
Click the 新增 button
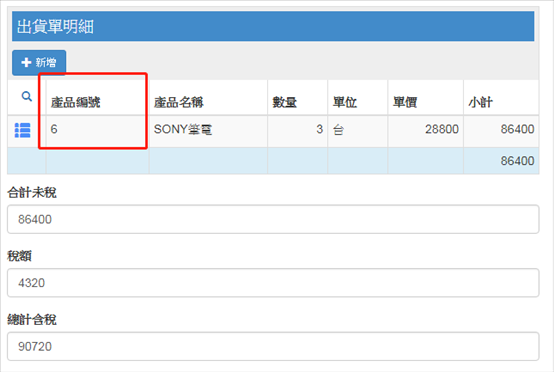pos(39,63)
